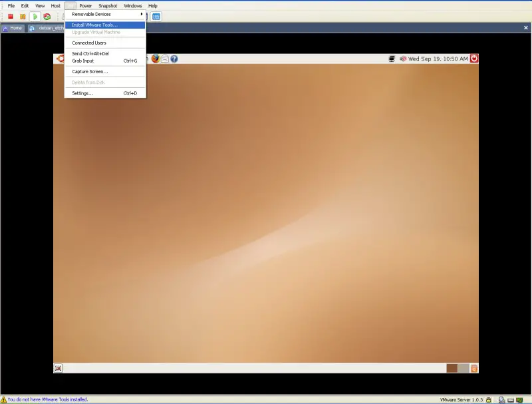This screenshot has height=404, width=532.
Task: Reset the virtual machine
Action: tap(47, 16)
